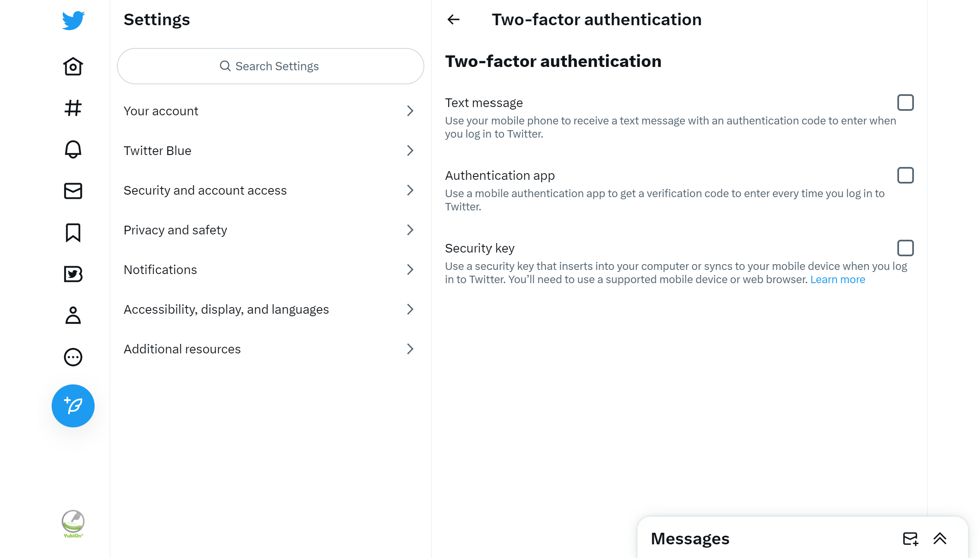Open Explore with the hashtag icon
Image resolution: width=980 pixels, height=558 pixels.
click(73, 108)
